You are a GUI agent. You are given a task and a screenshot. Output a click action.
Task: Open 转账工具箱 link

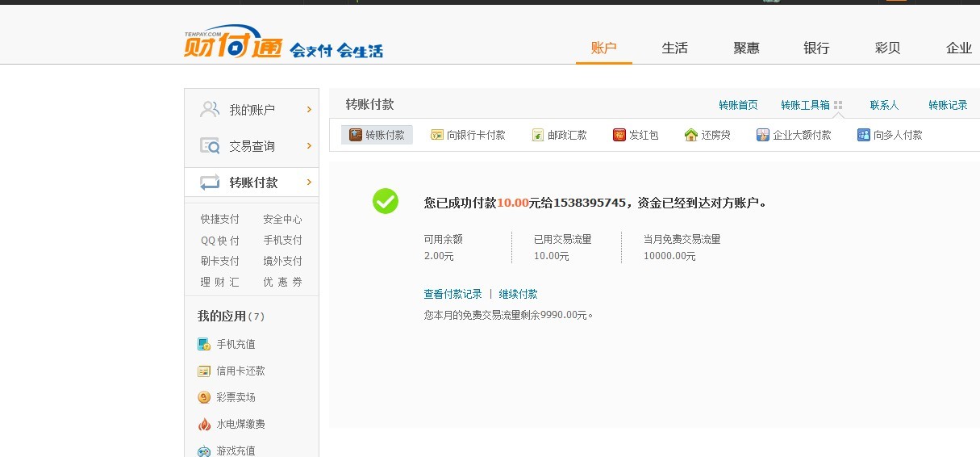point(805,105)
